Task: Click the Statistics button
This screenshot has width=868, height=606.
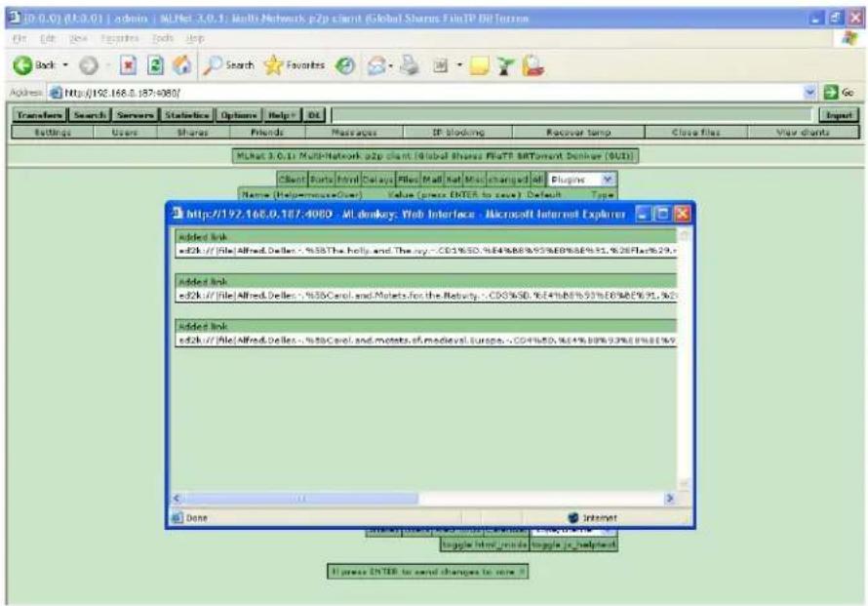Action: 187,115
